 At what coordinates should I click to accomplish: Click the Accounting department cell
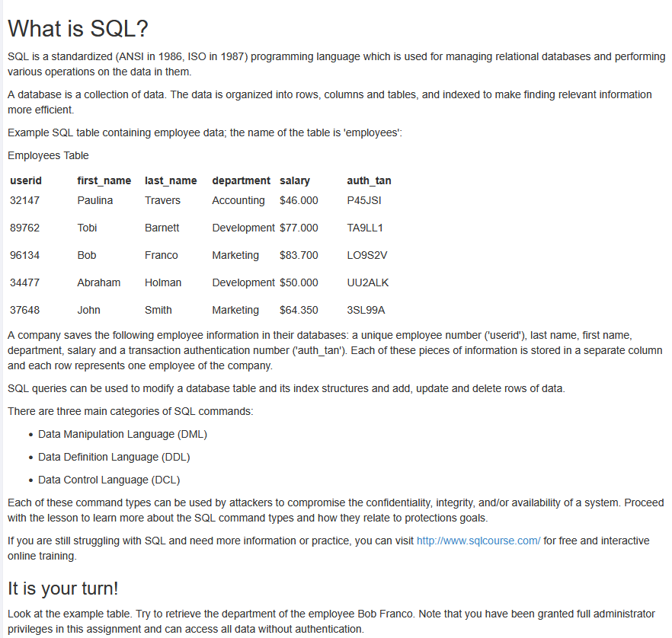pyautogui.click(x=238, y=200)
